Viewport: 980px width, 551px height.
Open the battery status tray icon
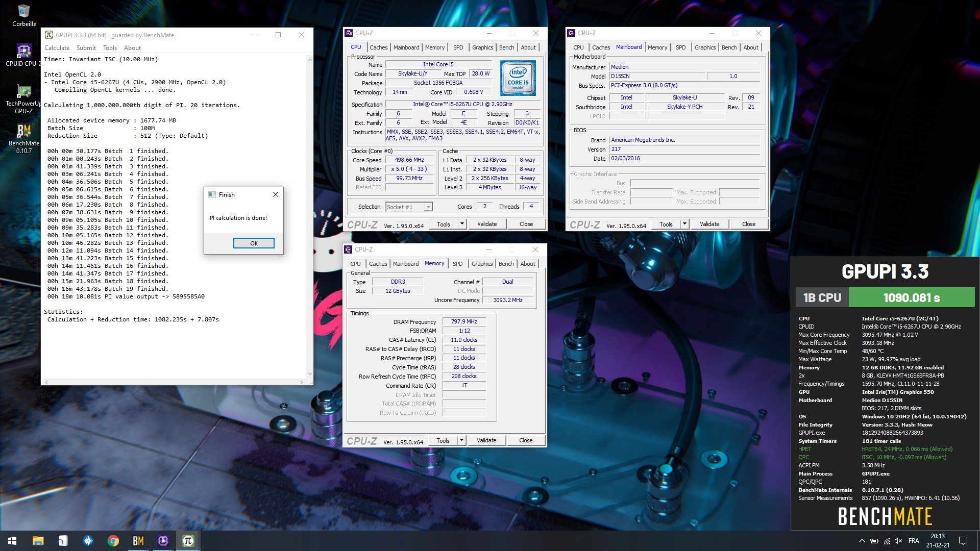pos(874,541)
